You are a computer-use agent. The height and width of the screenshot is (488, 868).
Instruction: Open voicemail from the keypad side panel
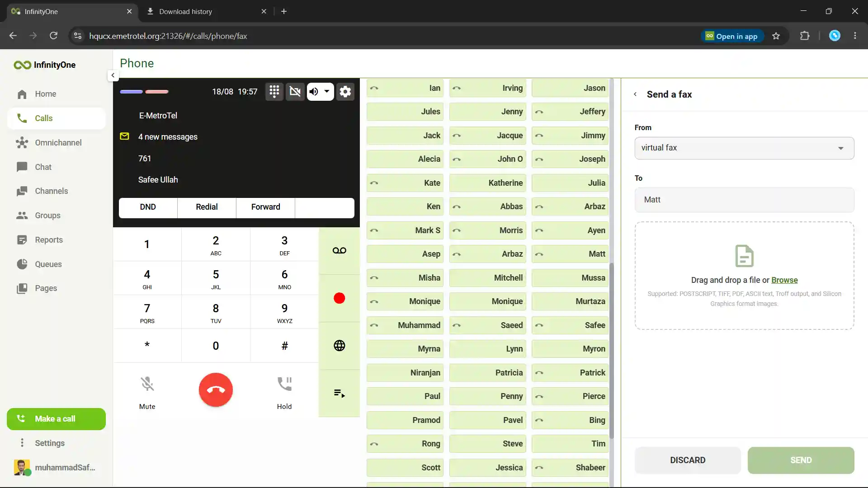(340, 250)
